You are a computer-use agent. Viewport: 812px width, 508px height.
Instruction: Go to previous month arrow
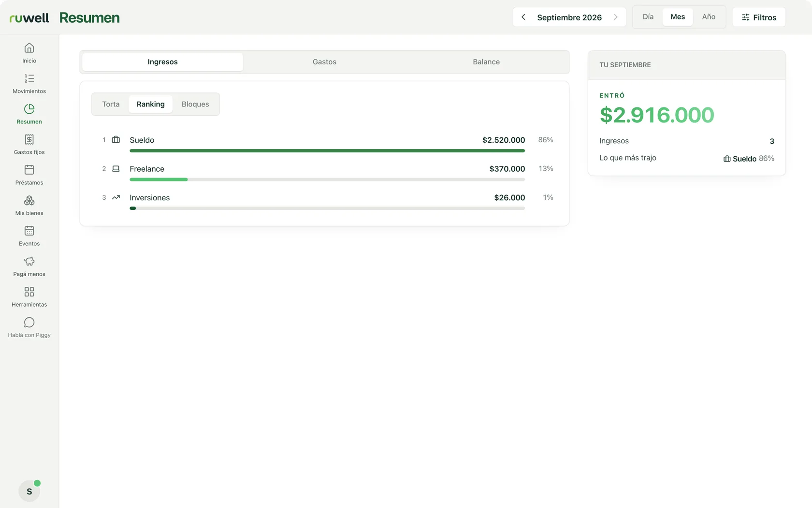523,17
